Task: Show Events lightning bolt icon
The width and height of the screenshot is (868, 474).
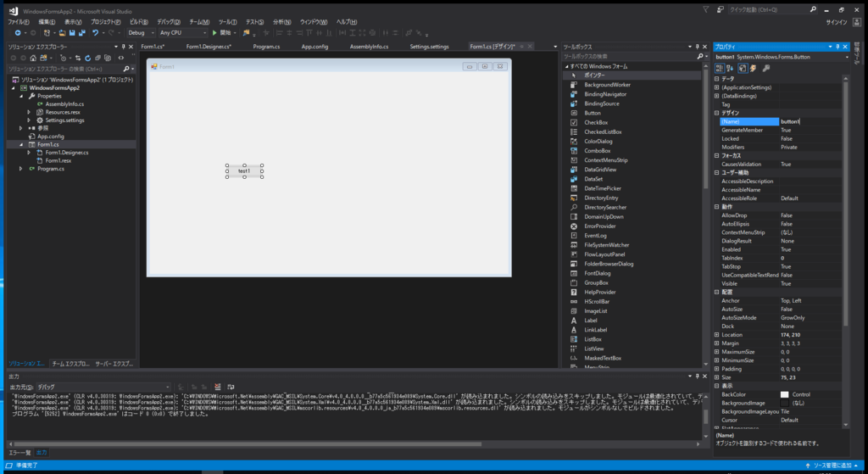Action: [x=753, y=68]
